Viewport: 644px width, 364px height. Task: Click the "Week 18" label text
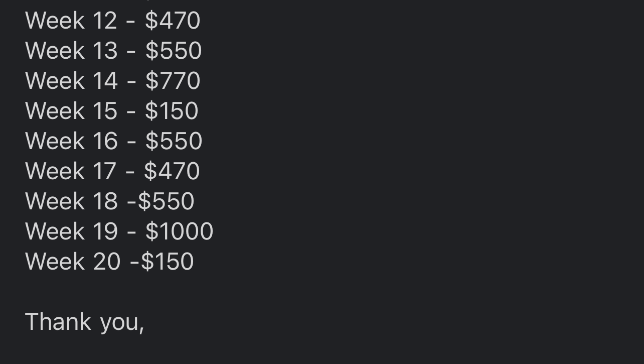(71, 202)
